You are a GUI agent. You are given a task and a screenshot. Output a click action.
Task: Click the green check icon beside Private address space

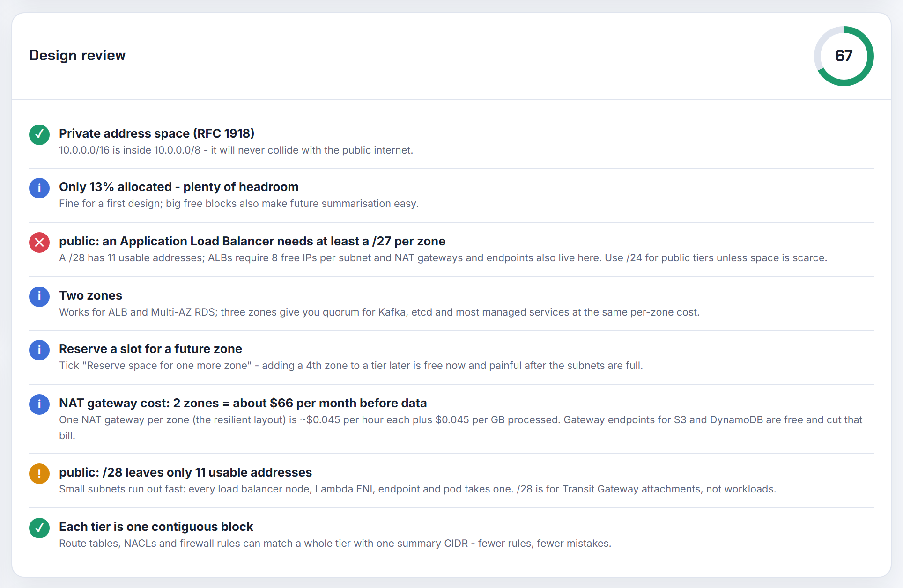click(39, 135)
